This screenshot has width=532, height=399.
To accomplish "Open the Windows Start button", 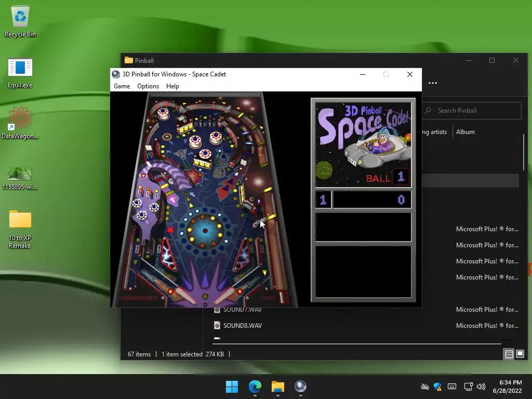I will (x=232, y=387).
